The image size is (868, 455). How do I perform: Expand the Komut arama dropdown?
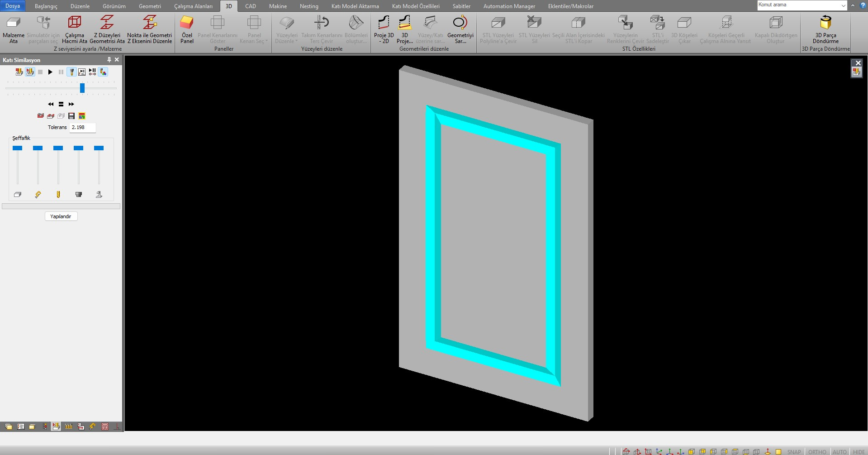(x=843, y=5)
